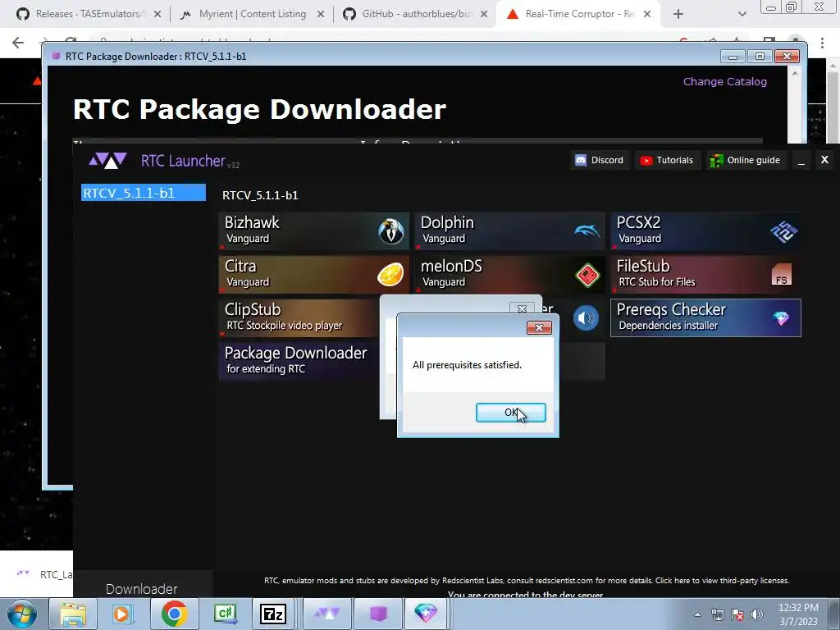Close the RTC Launcher with X
The image size is (840, 630).
[x=825, y=160]
